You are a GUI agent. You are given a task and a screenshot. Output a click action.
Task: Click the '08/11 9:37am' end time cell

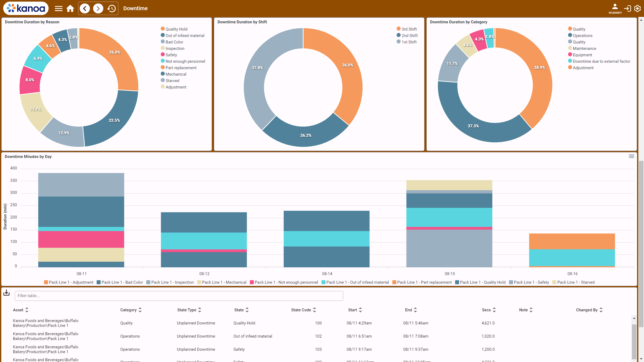[x=416, y=349]
